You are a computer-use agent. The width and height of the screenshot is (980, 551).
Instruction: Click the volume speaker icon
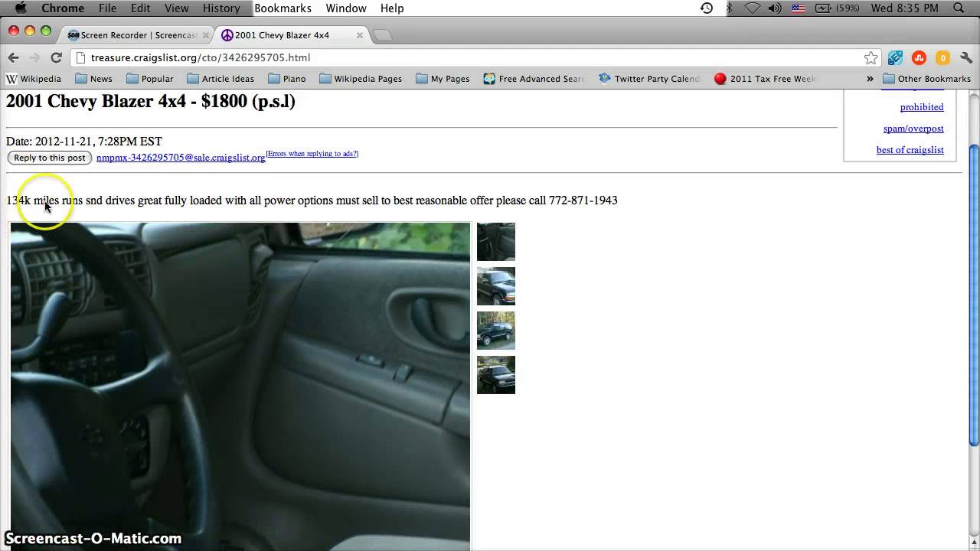775,8
